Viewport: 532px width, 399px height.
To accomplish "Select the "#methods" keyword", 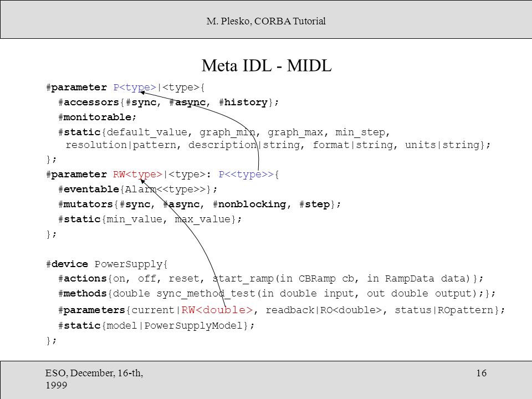I will [83, 294].
